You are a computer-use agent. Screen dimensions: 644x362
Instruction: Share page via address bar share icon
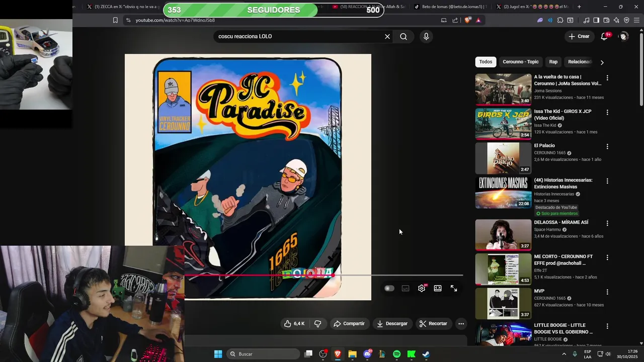point(455,20)
